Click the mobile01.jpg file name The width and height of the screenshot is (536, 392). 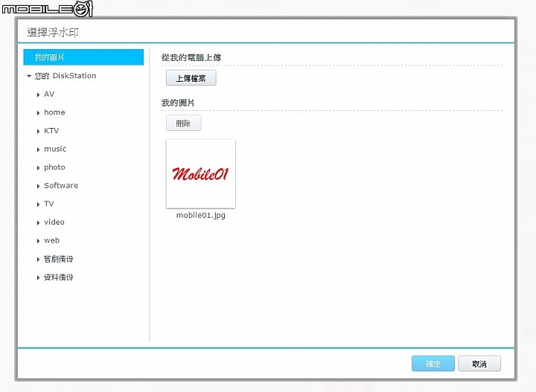tap(201, 216)
